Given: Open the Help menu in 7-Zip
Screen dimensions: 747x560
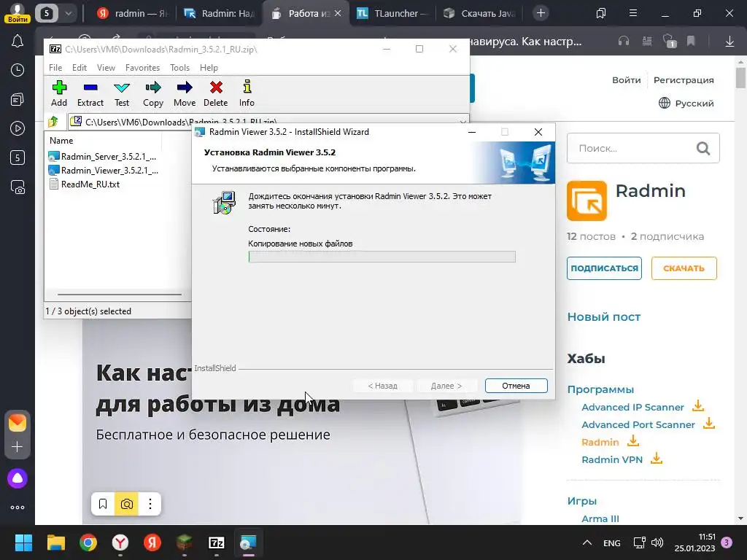Looking at the screenshot, I should (209, 68).
